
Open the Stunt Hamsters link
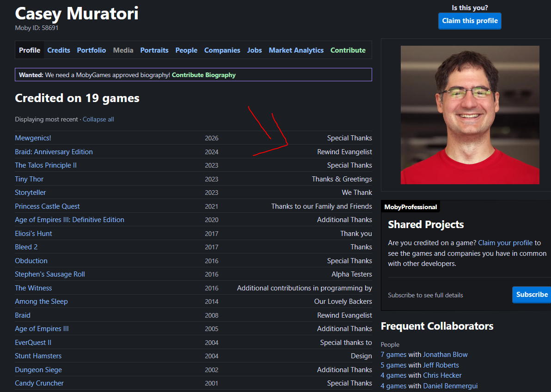[x=38, y=356]
